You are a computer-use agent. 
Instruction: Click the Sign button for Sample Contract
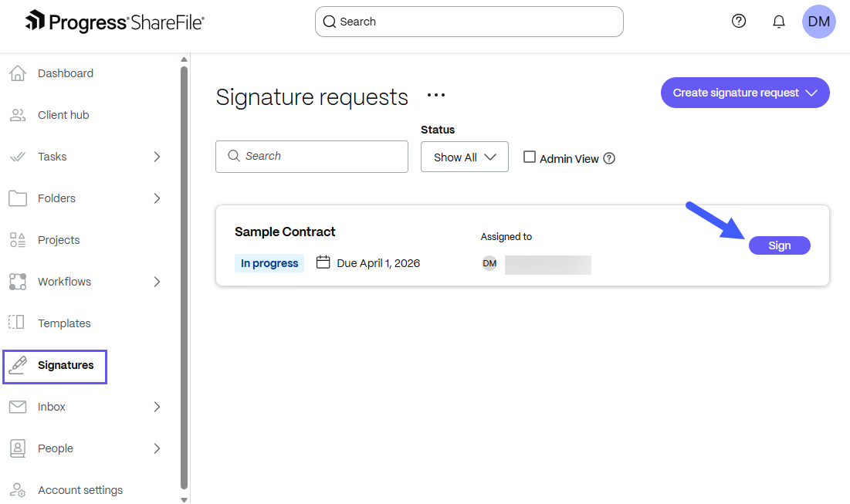[x=779, y=245]
